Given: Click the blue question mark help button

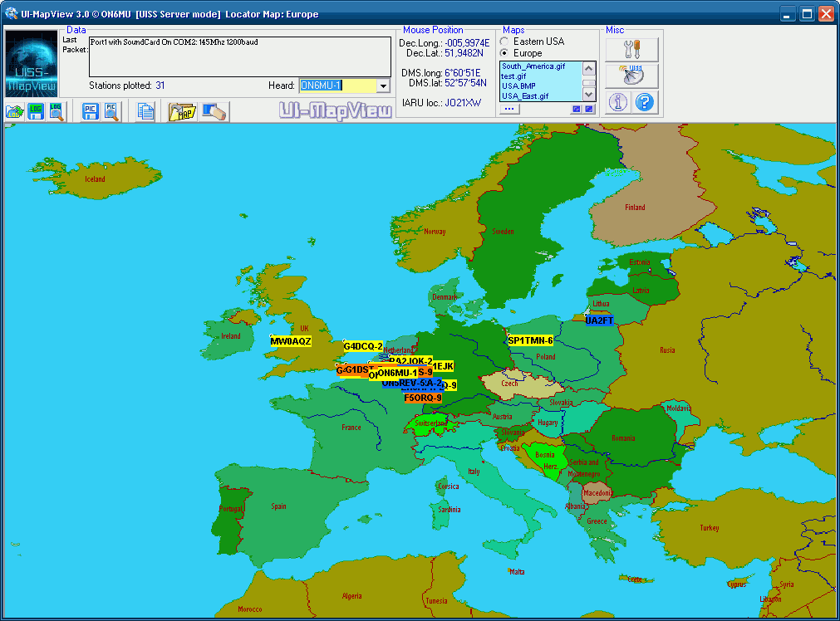Looking at the screenshot, I should (x=646, y=102).
